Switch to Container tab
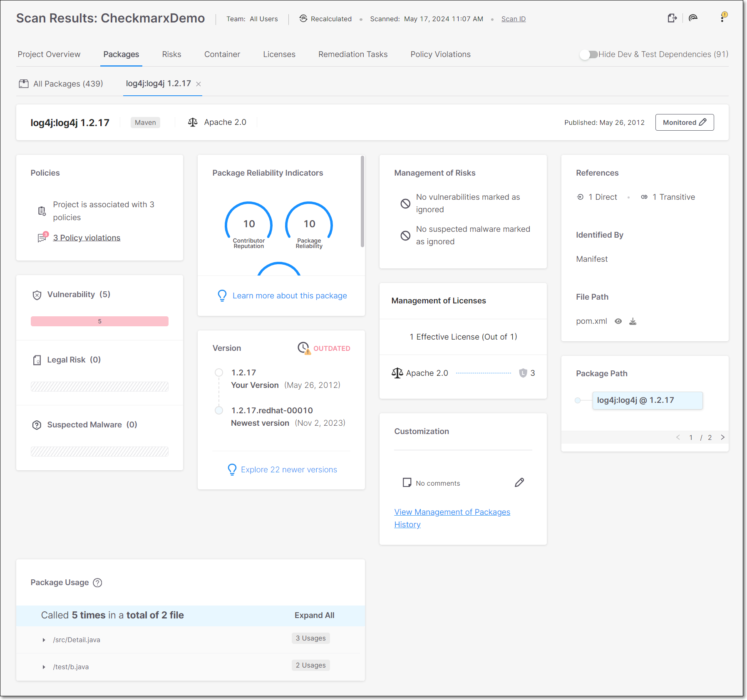Viewport: 747px width, 700px height. 222,55
